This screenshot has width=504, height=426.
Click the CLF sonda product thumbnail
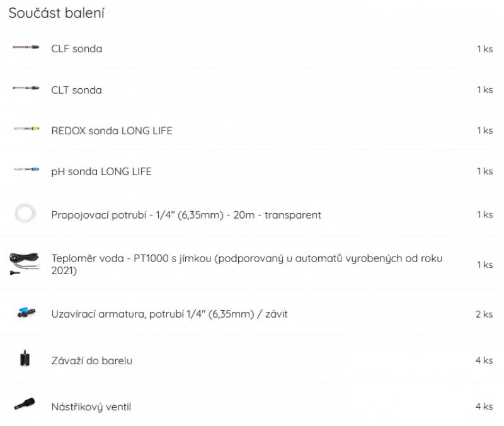(x=26, y=48)
